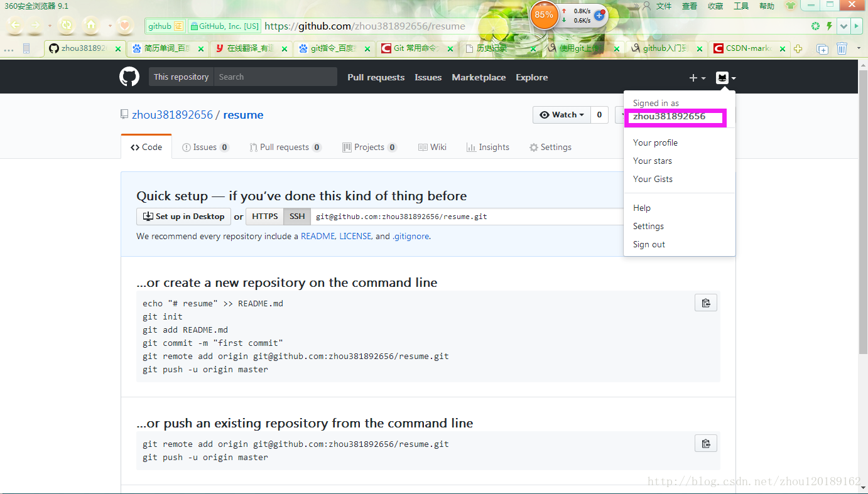Click the .gitignore link
This screenshot has height=494, width=868.
click(x=411, y=237)
